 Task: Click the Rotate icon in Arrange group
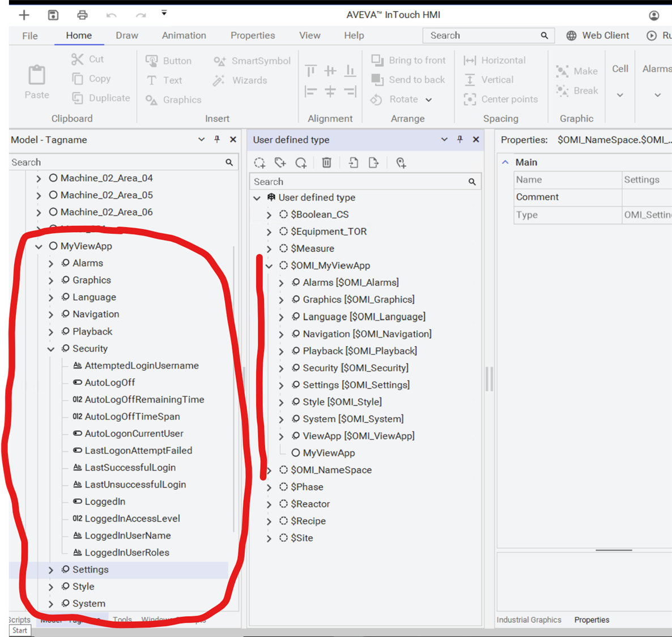(376, 100)
